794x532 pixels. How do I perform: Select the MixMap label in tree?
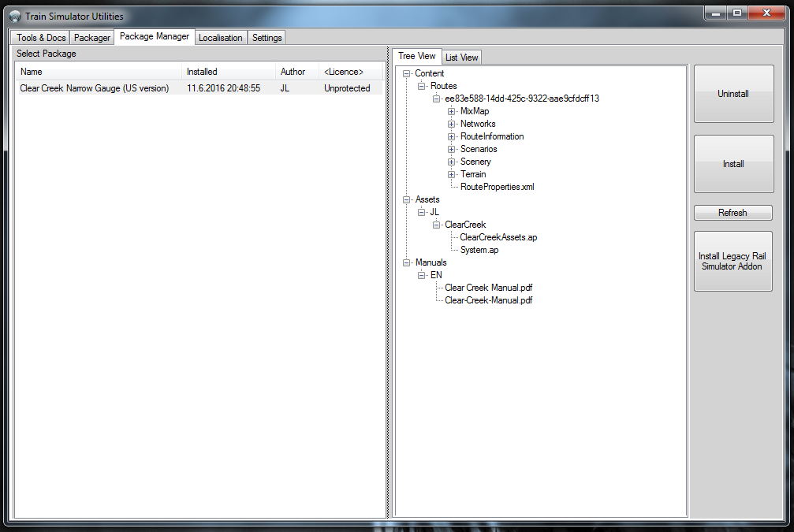click(x=475, y=111)
